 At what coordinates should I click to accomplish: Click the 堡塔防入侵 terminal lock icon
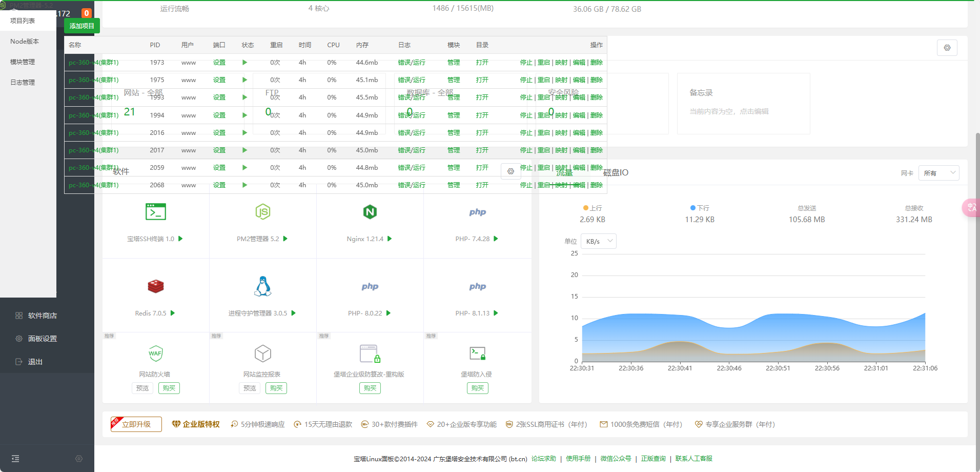pos(477,353)
